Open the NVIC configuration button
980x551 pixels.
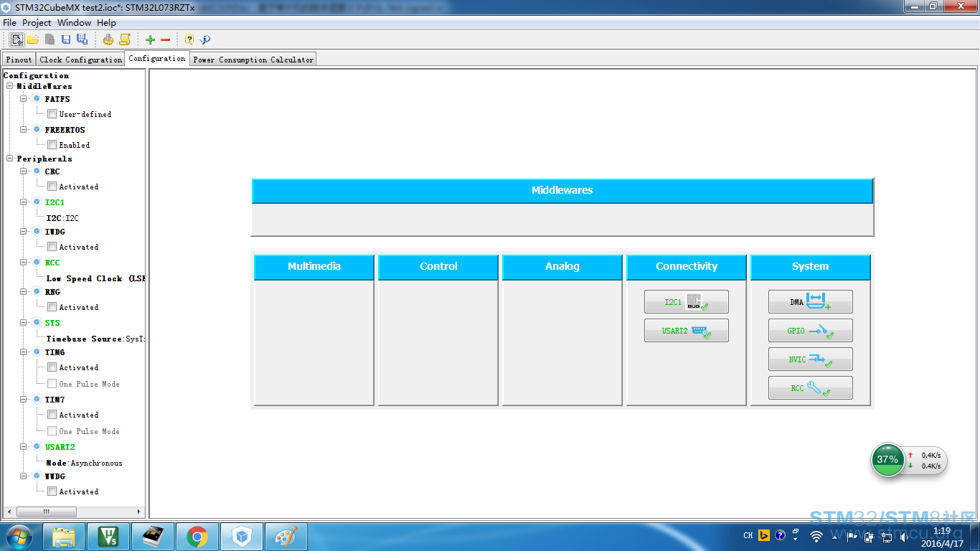click(x=811, y=359)
